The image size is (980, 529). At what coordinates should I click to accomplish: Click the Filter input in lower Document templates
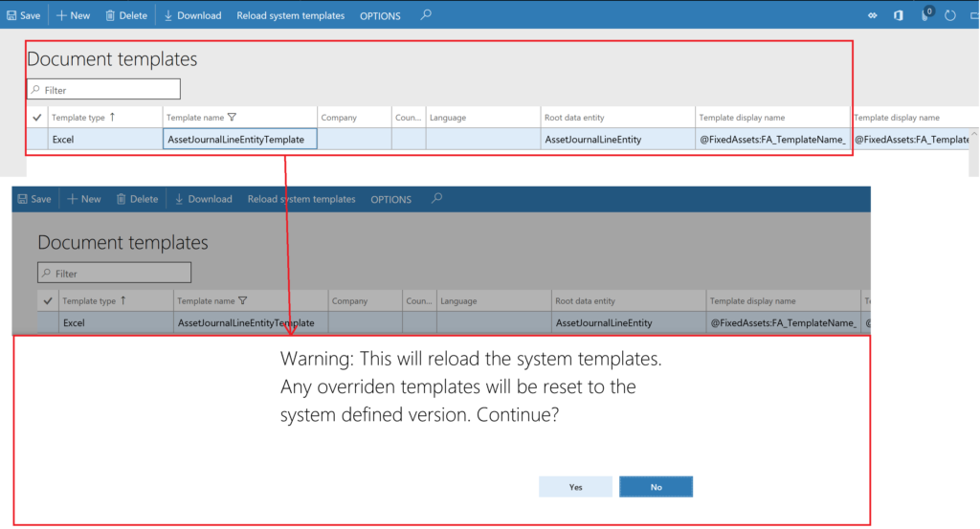click(115, 273)
